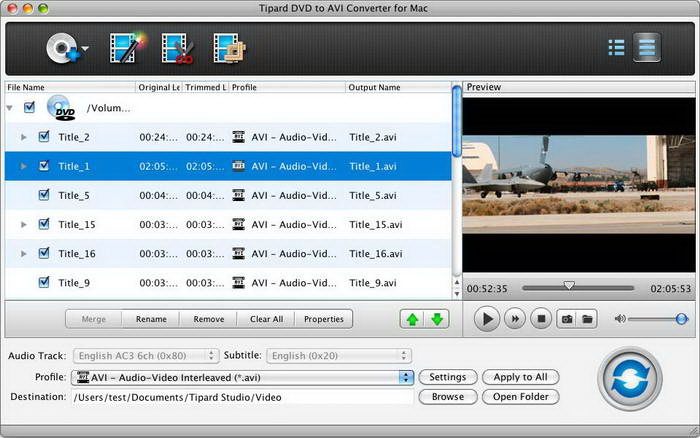Screen dimensions: 700x438
Task: Click the Rename button
Action: tap(151, 319)
